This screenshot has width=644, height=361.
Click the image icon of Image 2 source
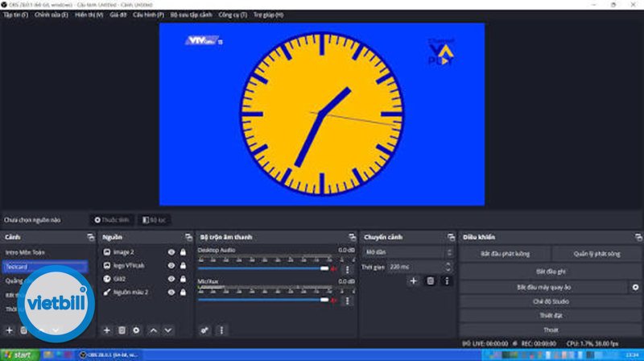coord(107,252)
